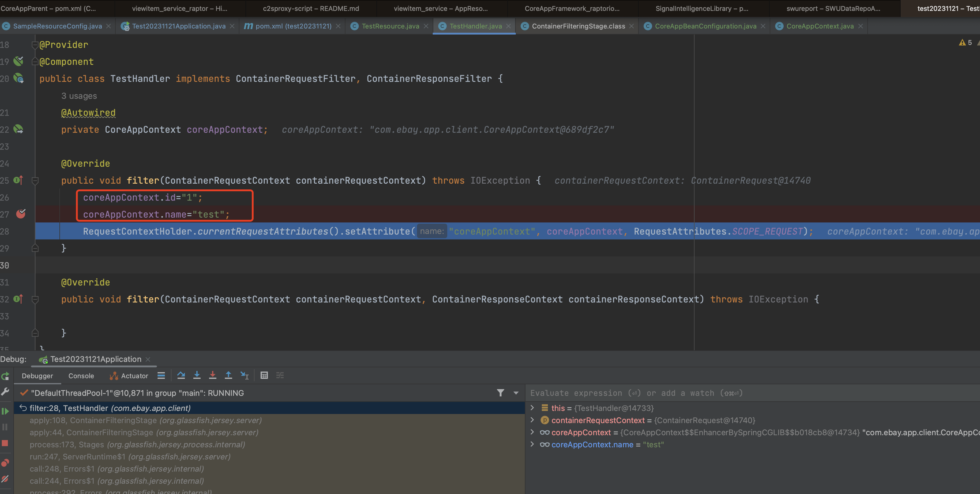Click the Step Into icon

[197, 376]
